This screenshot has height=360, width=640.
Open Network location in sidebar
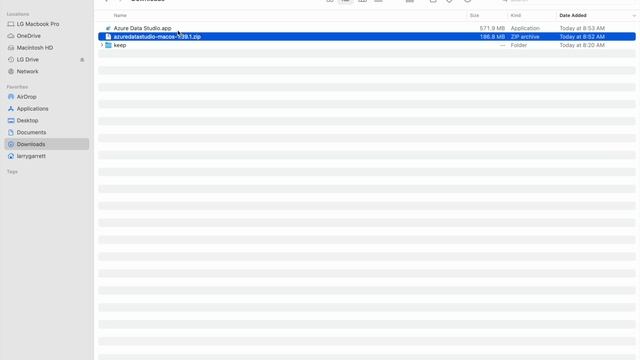click(x=27, y=71)
